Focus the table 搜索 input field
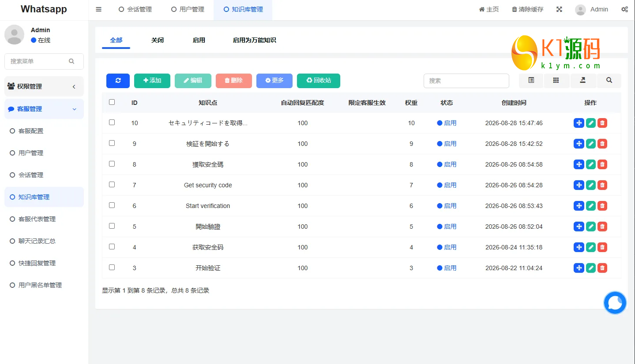This screenshot has height=364, width=635. (466, 81)
